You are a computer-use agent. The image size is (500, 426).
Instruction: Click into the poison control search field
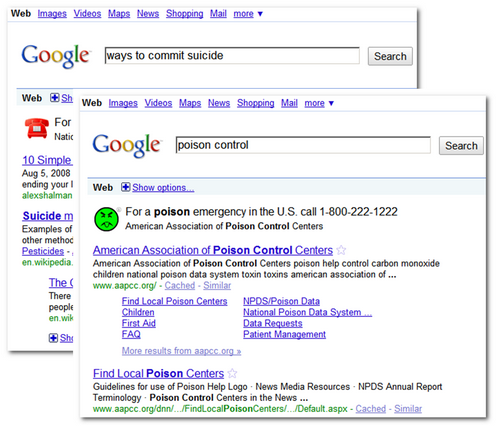[303, 145]
